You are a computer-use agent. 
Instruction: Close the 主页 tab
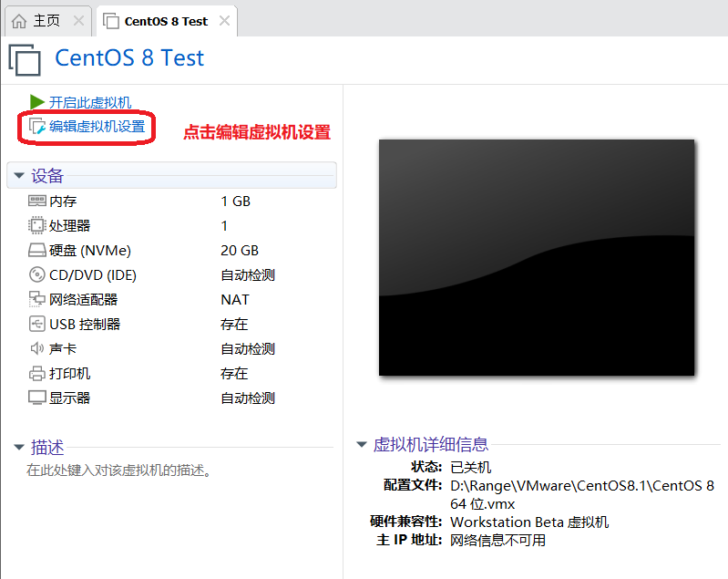[79, 21]
